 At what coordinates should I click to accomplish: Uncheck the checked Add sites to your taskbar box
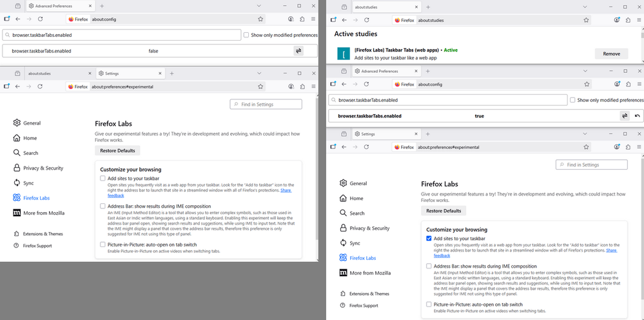[429, 238]
